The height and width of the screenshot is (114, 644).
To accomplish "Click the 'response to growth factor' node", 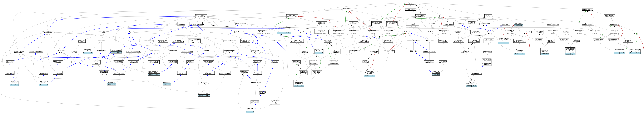I will click(x=566, y=32).
